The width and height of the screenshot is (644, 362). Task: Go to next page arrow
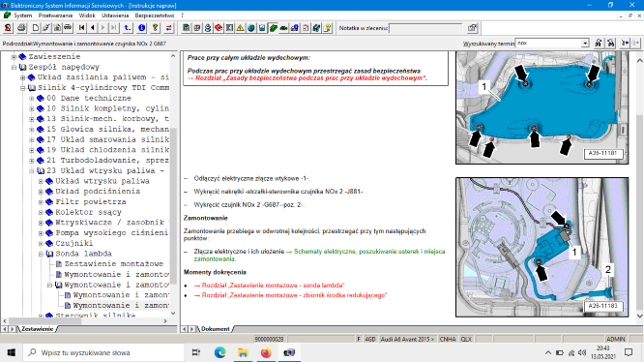coord(103,28)
